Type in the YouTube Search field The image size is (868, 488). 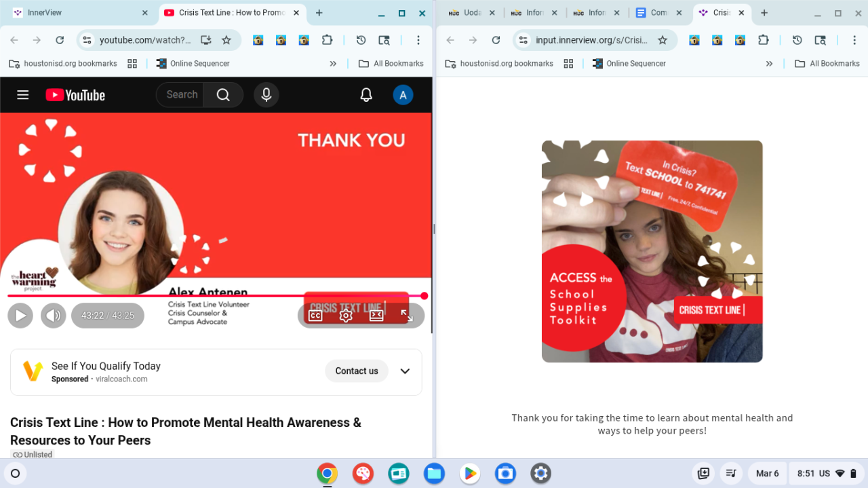[x=182, y=95]
